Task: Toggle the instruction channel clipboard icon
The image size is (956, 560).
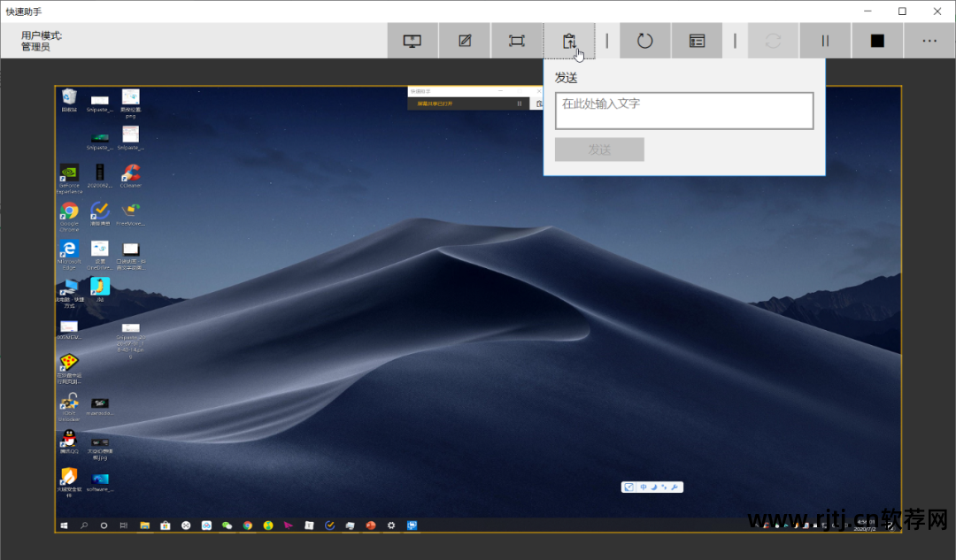Action: tap(569, 41)
